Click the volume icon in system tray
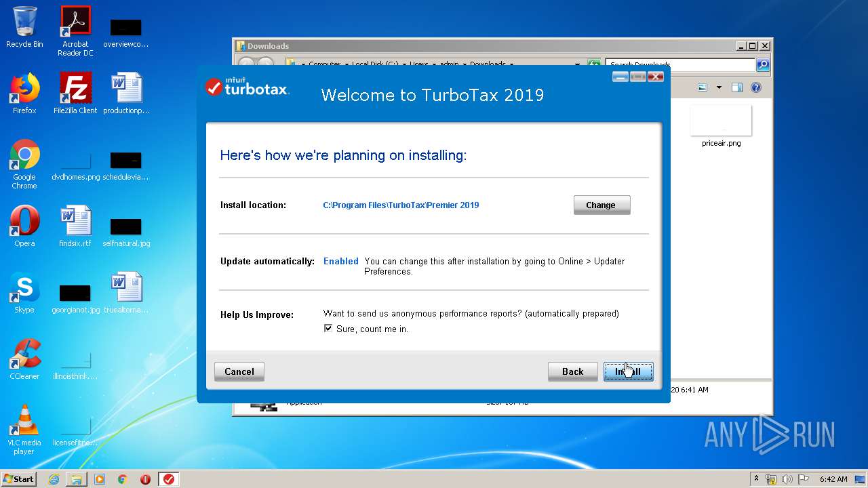Screen dimensions: 868x488 [787, 479]
